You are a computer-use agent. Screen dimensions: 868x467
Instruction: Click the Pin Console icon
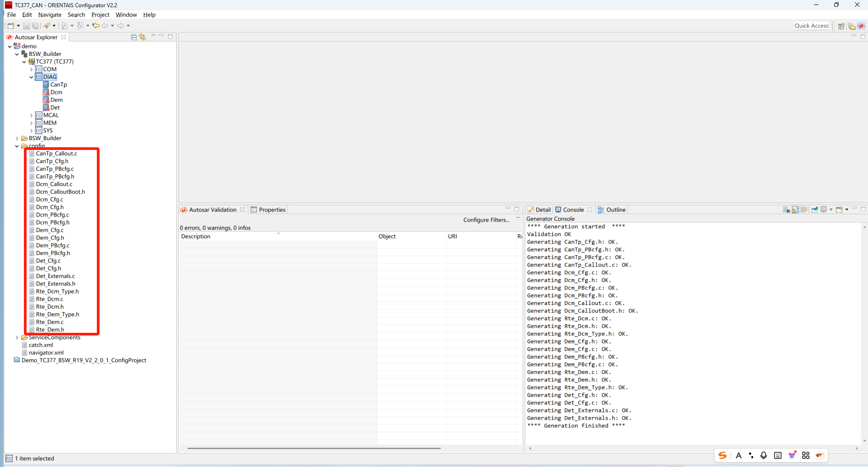[814, 209]
